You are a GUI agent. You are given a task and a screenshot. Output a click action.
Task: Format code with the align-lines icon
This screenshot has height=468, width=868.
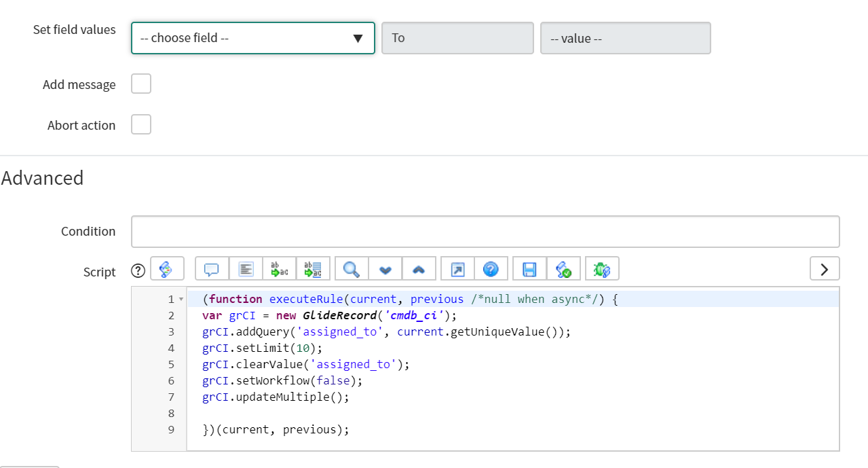[246, 269]
